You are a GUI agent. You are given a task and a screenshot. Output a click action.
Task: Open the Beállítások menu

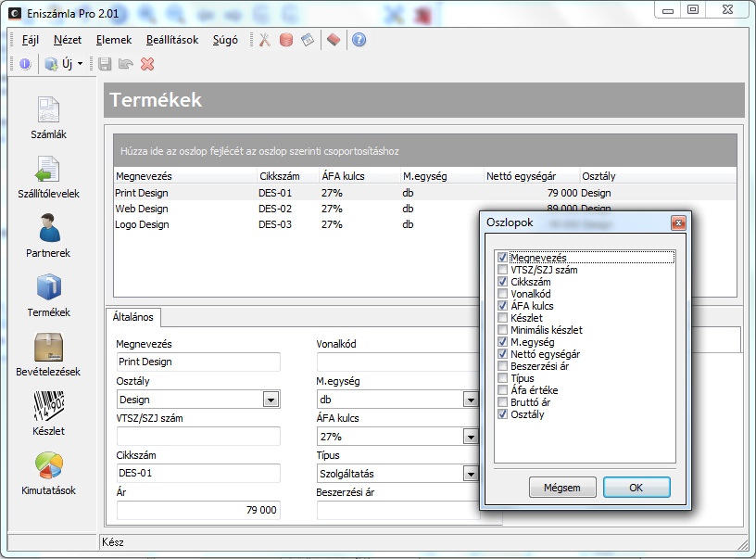(171, 40)
